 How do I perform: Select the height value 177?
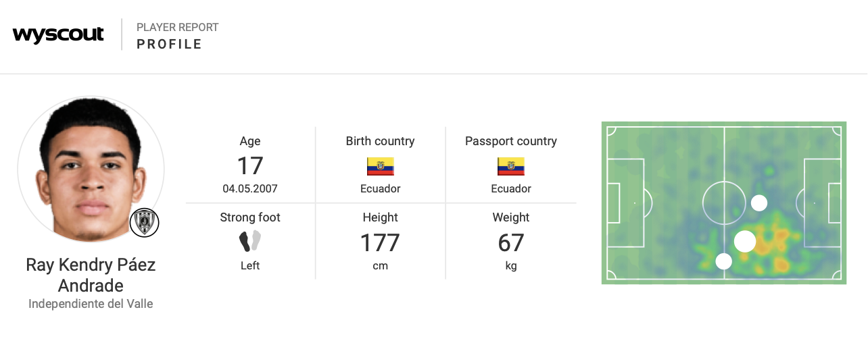point(380,242)
